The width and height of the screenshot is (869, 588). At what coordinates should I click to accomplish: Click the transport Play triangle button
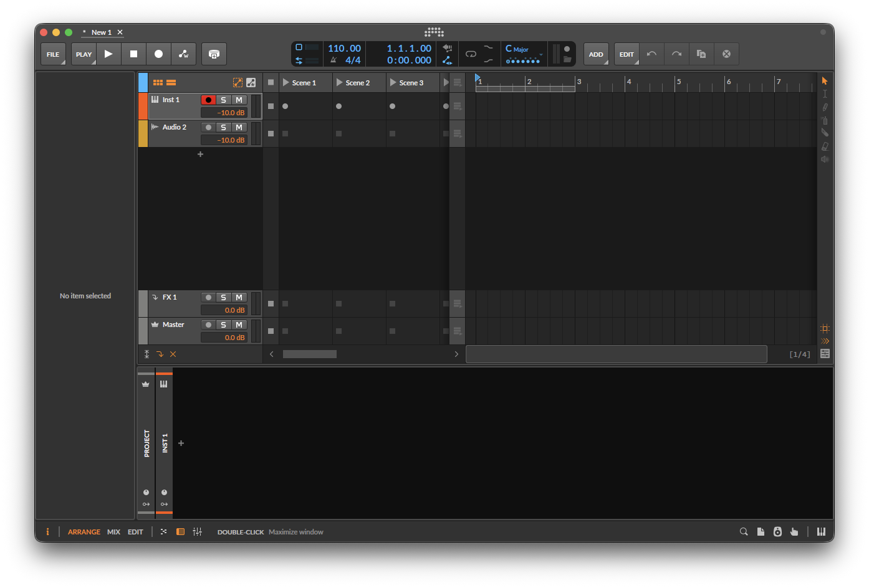click(108, 54)
